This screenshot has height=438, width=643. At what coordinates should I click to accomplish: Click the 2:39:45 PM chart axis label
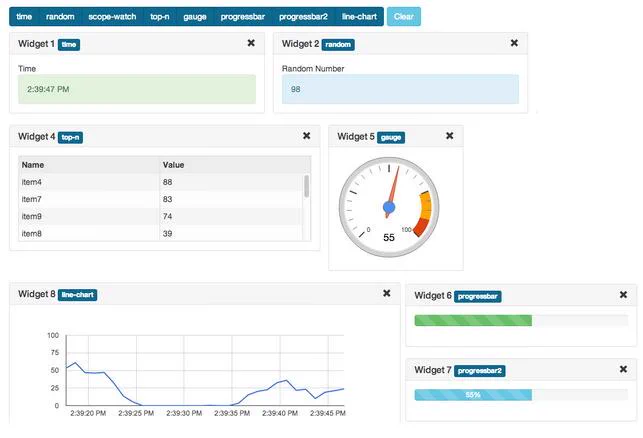[x=328, y=413]
